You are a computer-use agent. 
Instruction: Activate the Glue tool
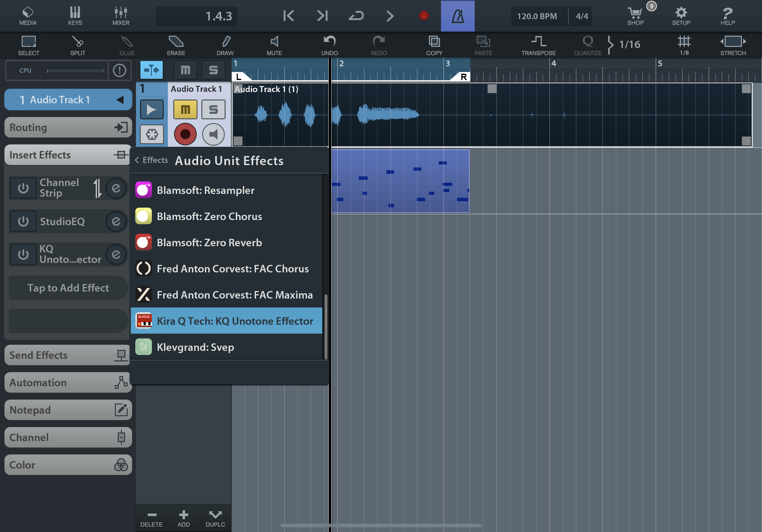pos(127,45)
